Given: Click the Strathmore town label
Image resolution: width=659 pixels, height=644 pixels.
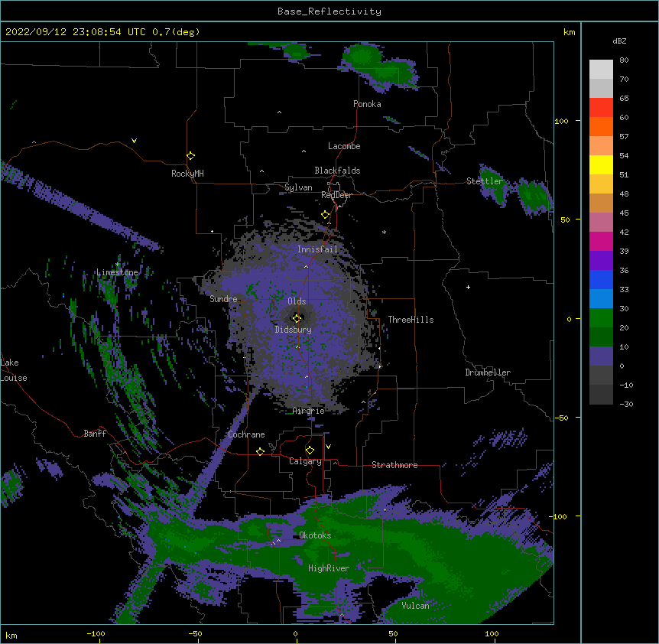Looking at the screenshot, I should tap(394, 465).
